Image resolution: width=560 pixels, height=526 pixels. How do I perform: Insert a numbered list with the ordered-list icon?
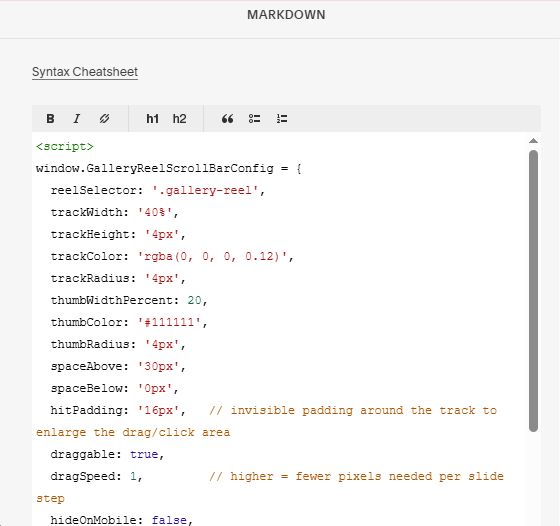pyautogui.click(x=282, y=119)
